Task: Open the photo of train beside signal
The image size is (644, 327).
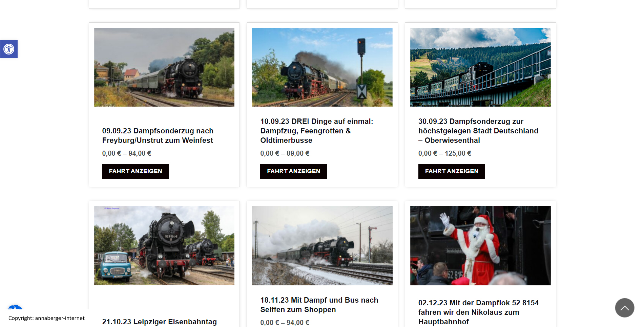Action: pos(322,67)
